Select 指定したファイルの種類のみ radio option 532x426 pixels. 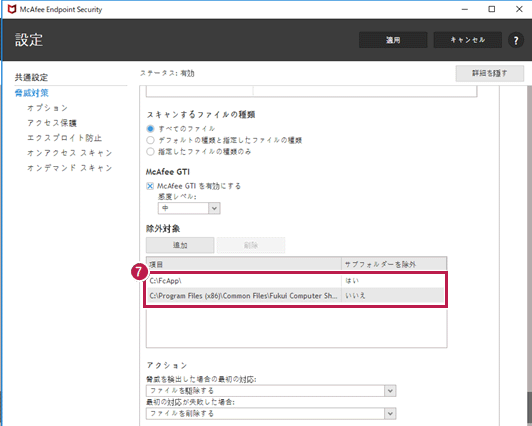point(150,152)
